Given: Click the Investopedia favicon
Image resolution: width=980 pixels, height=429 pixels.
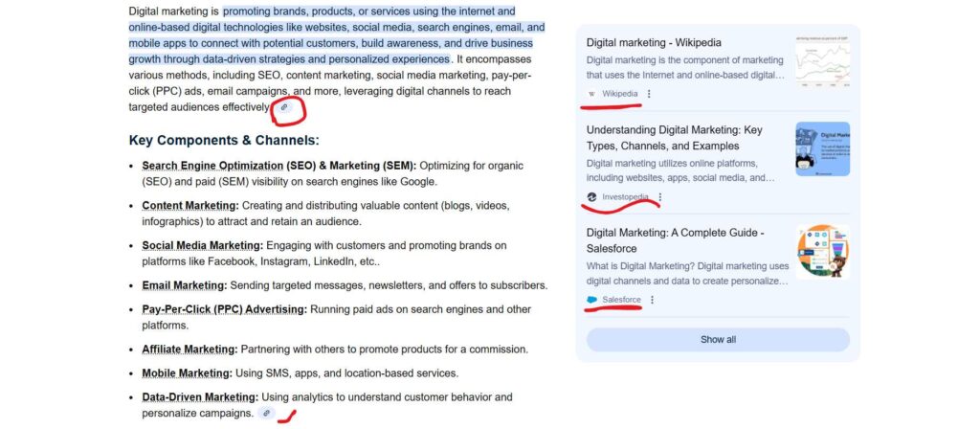Looking at the screenshot, I should pos(591,197).
